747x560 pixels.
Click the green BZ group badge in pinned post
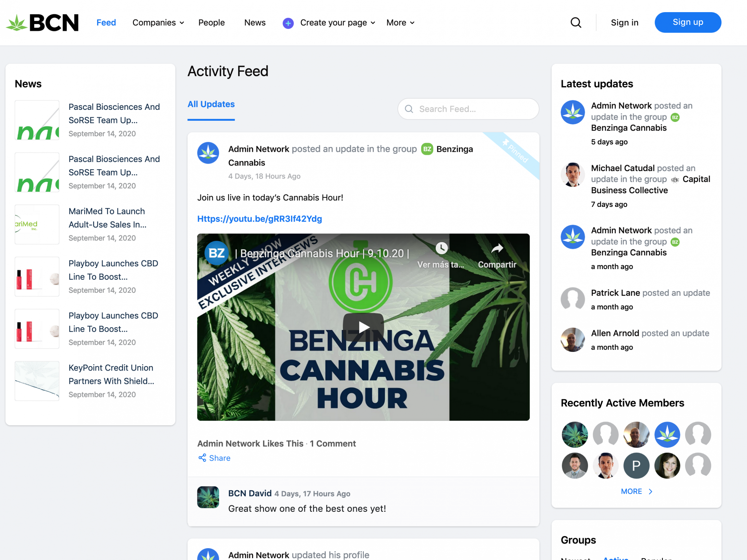pyautogui.click(x=427, y=149)
